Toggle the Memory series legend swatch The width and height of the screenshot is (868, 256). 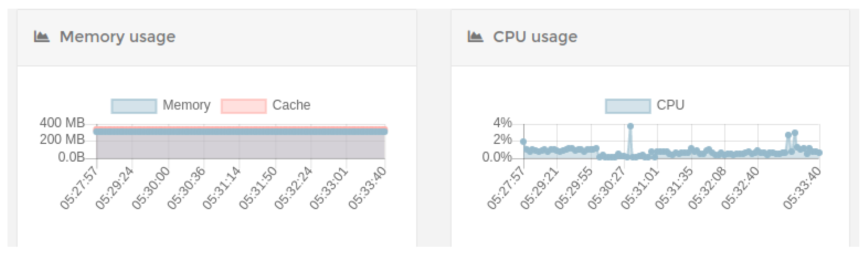(x=134, y=106)
